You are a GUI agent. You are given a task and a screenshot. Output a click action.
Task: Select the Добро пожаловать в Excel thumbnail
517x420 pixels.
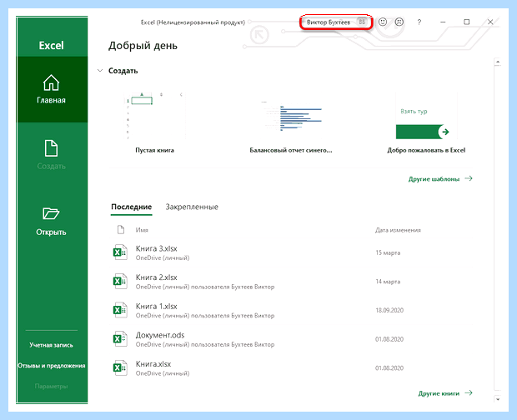pyautogui.click(x=426, y=116)
